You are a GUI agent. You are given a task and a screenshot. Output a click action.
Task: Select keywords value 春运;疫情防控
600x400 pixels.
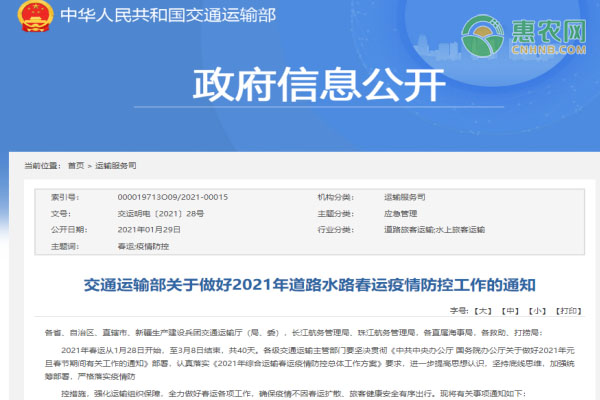pos(143,246)
